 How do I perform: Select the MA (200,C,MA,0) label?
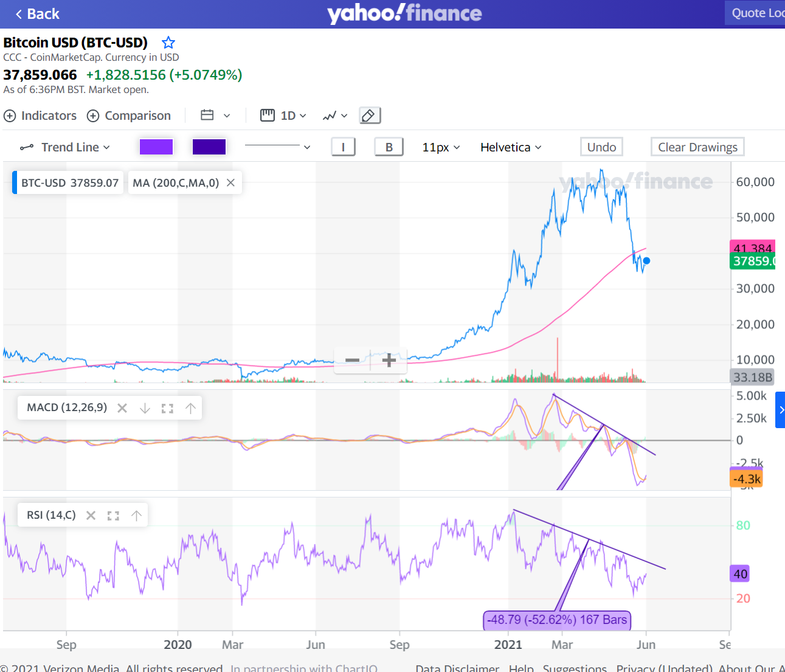[x=176, y=182]
